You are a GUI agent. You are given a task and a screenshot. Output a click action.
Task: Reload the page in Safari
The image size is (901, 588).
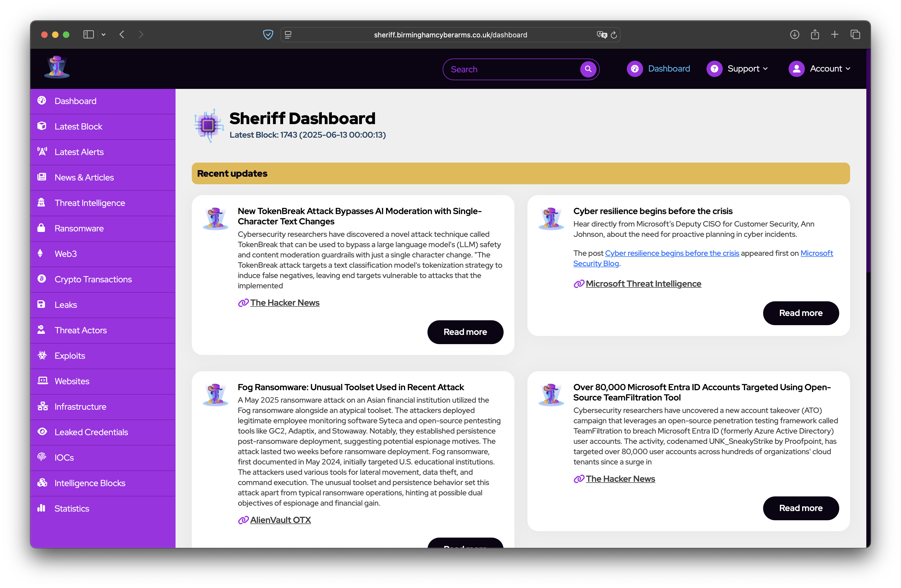(x=614, y=35)
